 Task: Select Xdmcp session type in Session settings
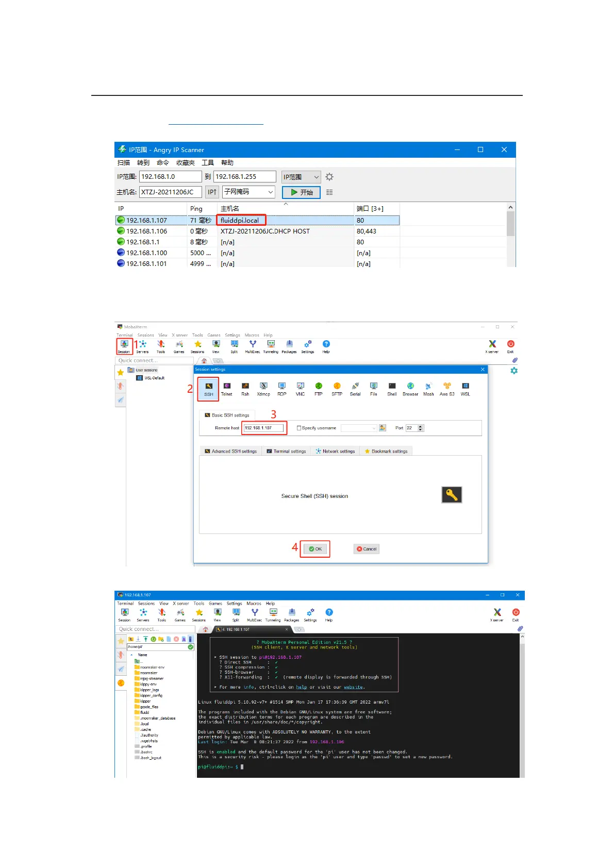(x=263, y=389)
